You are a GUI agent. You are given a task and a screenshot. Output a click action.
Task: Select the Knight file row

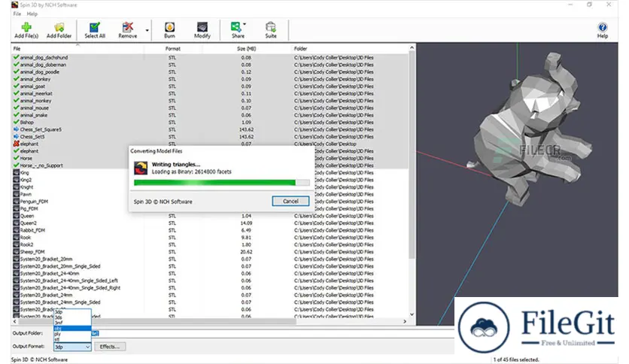click(x=210, y=187)
